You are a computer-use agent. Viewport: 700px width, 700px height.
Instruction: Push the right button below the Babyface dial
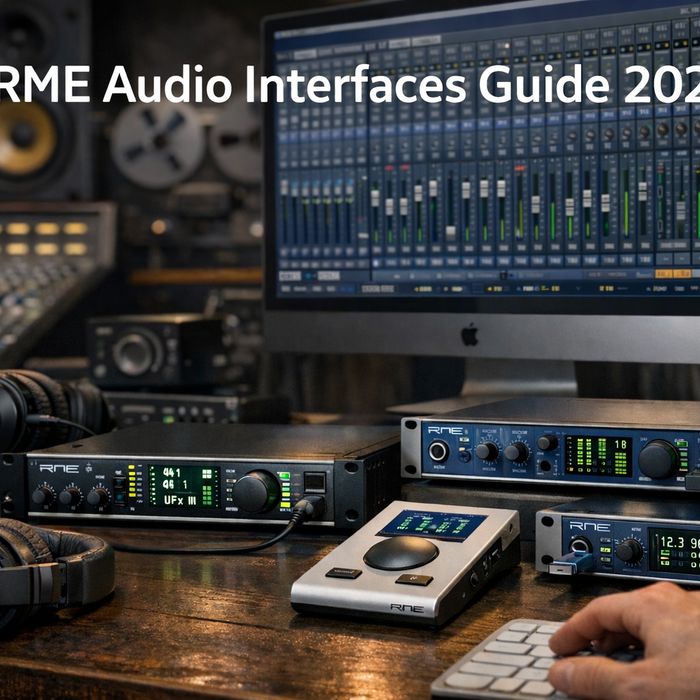[414, 579]
